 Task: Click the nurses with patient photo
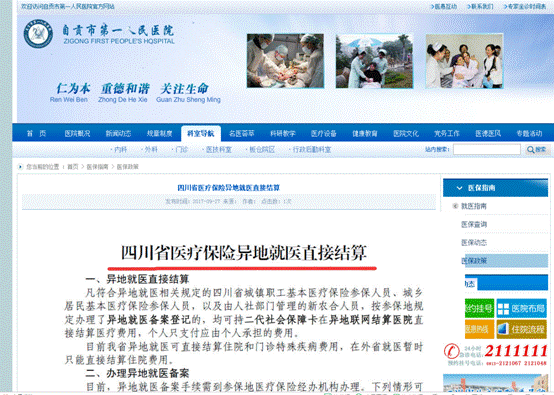click(x=465, y=61)
